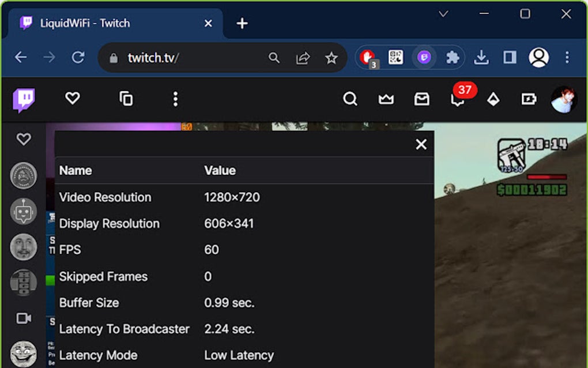Click the sidebar video camera icon

pyautogui.click(x=24, y=318)
